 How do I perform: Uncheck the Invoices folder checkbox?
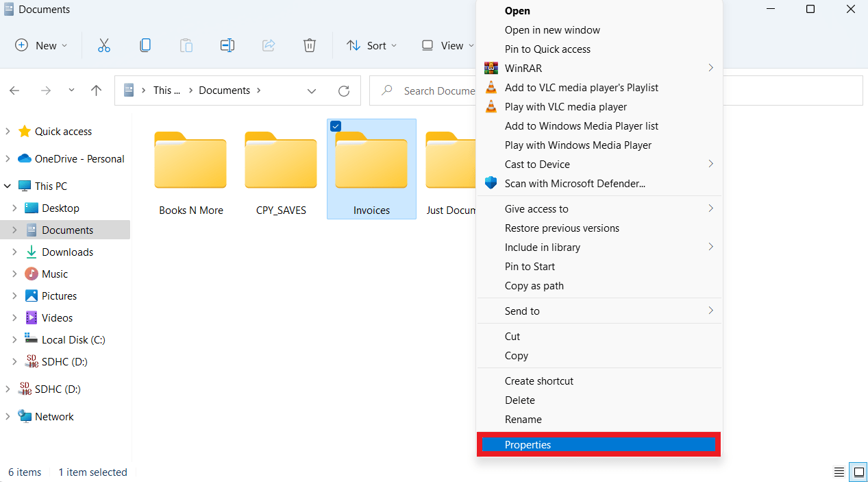(x=336, y=126)
